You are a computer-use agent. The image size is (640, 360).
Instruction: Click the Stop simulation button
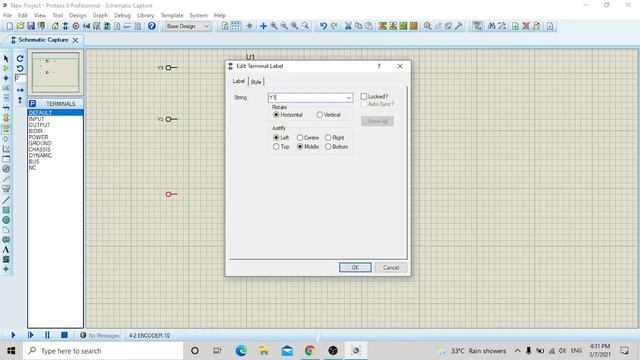click(x=64, y=335)
